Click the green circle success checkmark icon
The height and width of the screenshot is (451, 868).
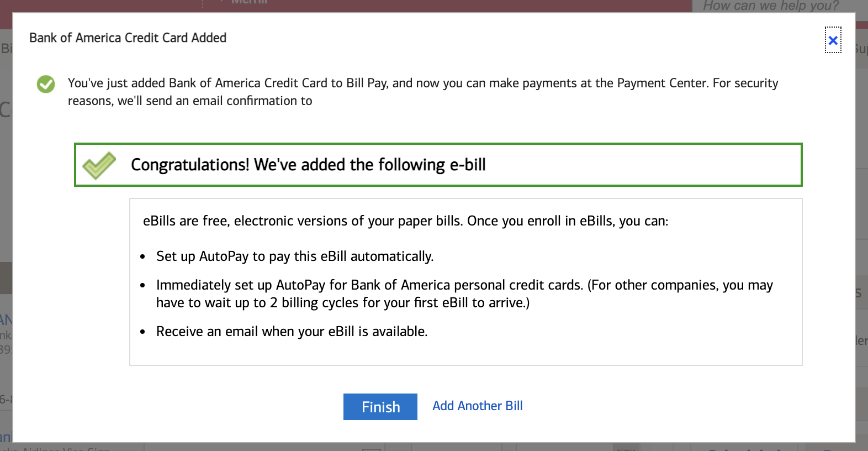(x=46, y=84)
